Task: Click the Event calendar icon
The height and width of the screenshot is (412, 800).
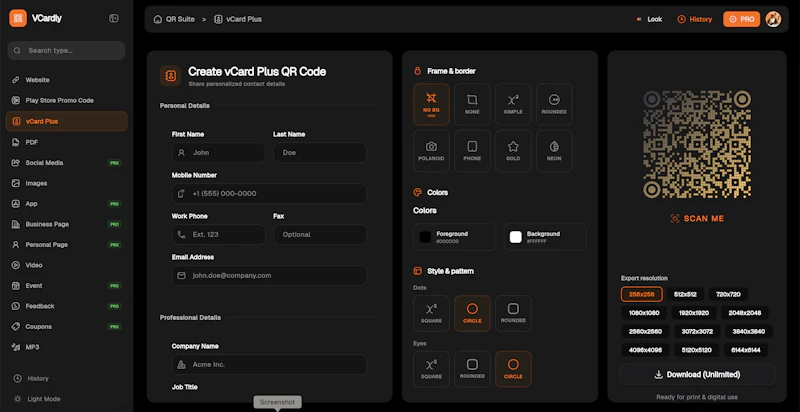Action: click(x=16, y=286)
